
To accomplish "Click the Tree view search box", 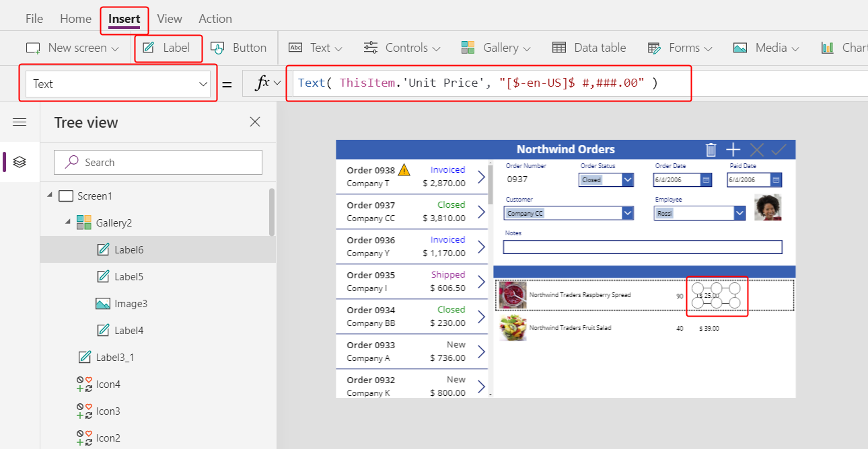I will click(158, 162).
